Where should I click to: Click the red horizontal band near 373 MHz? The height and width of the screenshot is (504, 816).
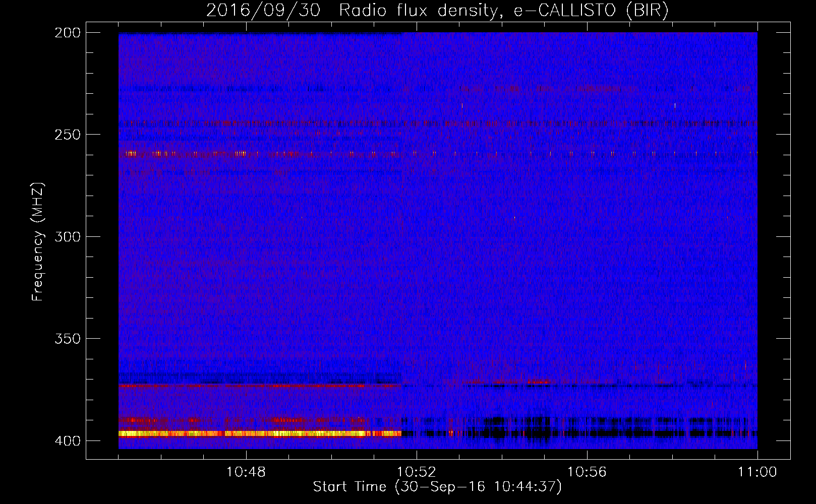click(260, 386)
